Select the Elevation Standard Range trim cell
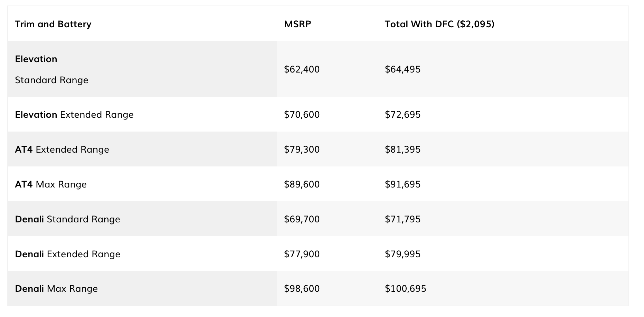The height and width of the screenshot is (317, 644). pyautogui.click(x=51, y=69)
